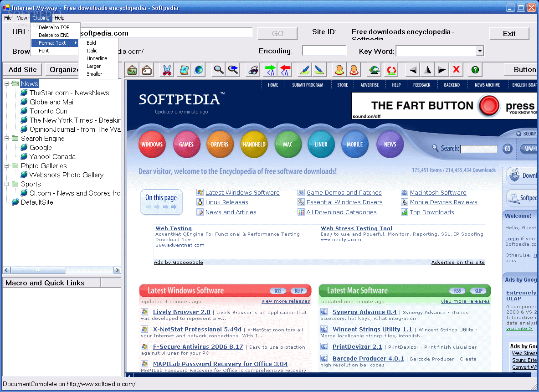Click the black left-pointing arrow icon
539x392 pixels.
pos(412,70)
